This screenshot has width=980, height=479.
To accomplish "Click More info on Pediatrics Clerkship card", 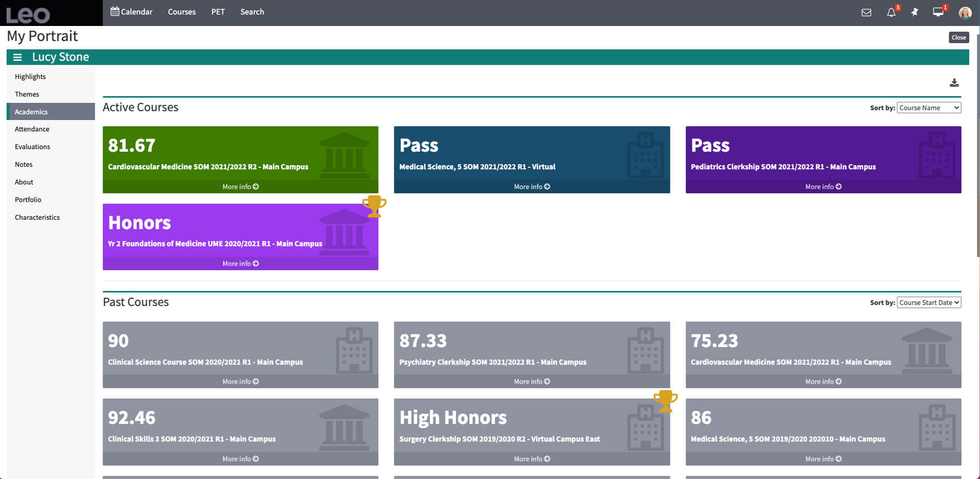I will (823, 187).
